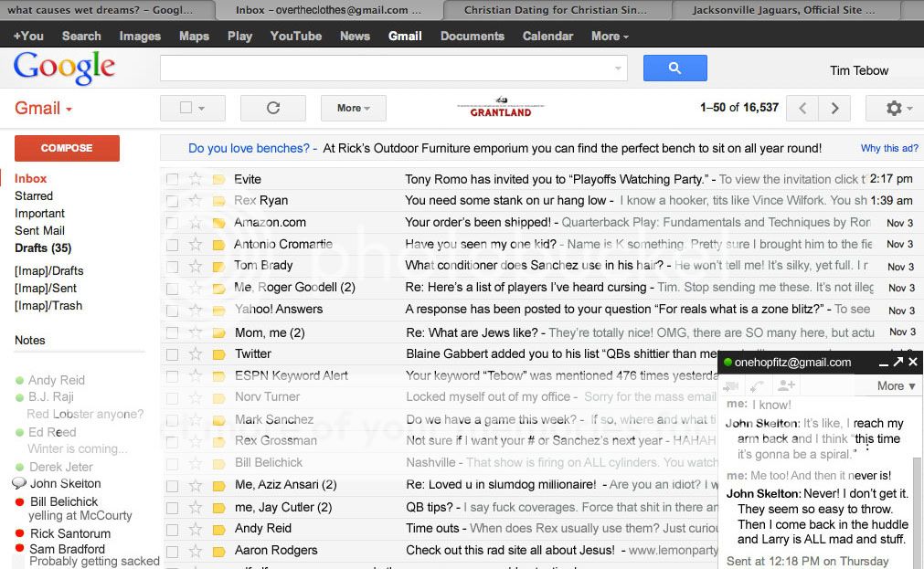This screenshot has width=924, height=569.
Task: Click Rick Santorum's red busy status dot
Action: 19,533
